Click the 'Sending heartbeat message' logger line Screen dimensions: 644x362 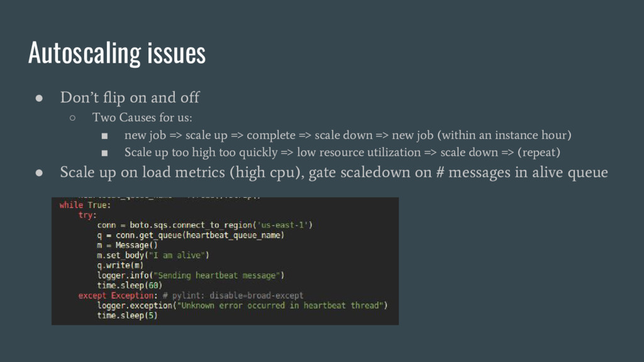191,275
